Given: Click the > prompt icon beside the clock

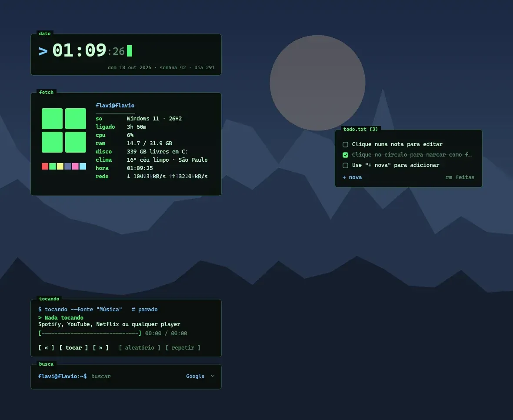Looking at the screenshot, I should 43,51.
